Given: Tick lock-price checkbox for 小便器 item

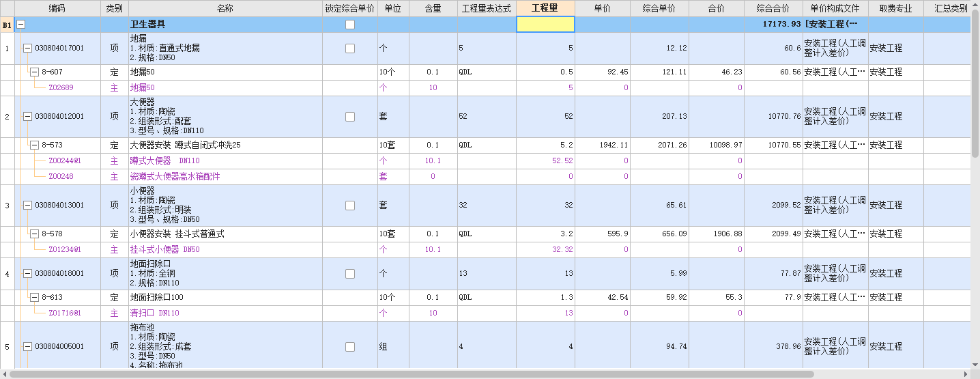Looking at the screenshot, I should point(350,205).
